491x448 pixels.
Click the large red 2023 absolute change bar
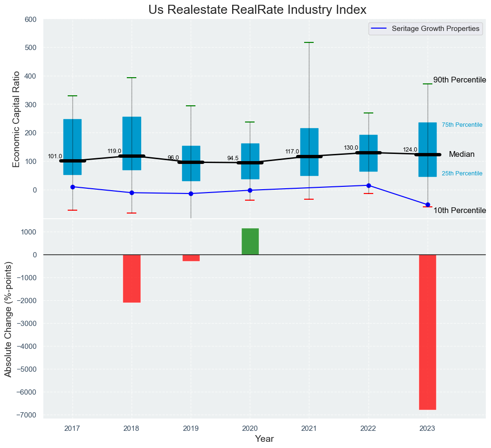(x=428, y=332)
